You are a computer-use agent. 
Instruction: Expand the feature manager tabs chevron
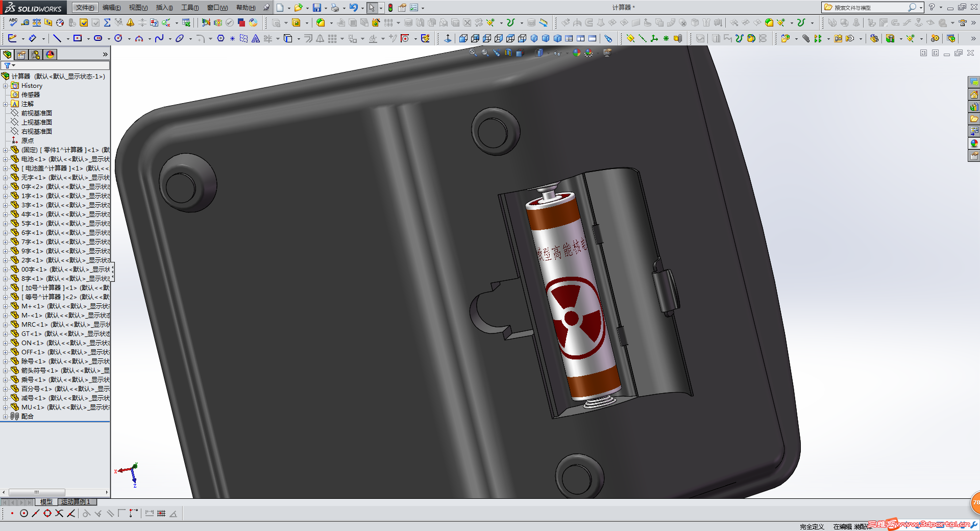[105, 55]
